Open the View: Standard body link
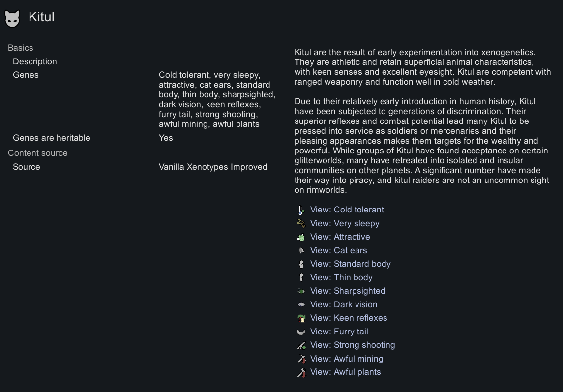This screenshot has width=563, height=392. tap(350, 264)
